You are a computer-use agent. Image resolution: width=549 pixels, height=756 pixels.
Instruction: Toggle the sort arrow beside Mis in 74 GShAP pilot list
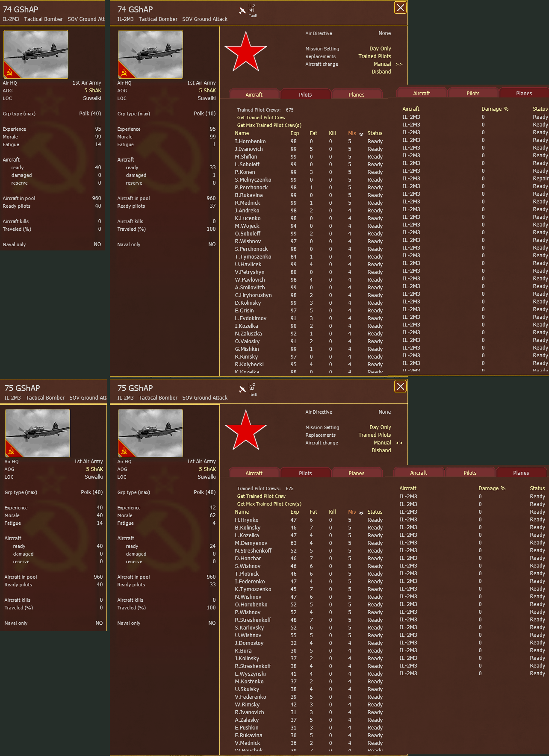click(x=361, y=134)
